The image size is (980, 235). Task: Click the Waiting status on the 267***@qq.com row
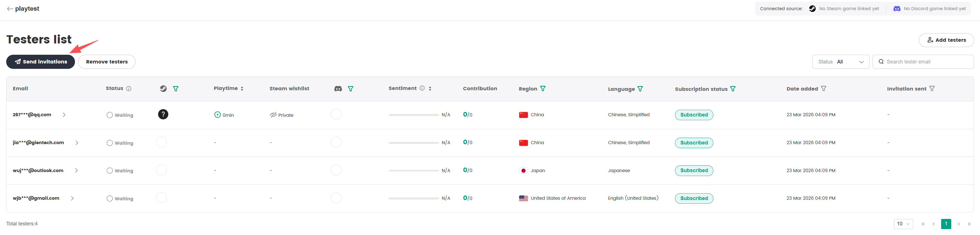[x=120, y=115]
